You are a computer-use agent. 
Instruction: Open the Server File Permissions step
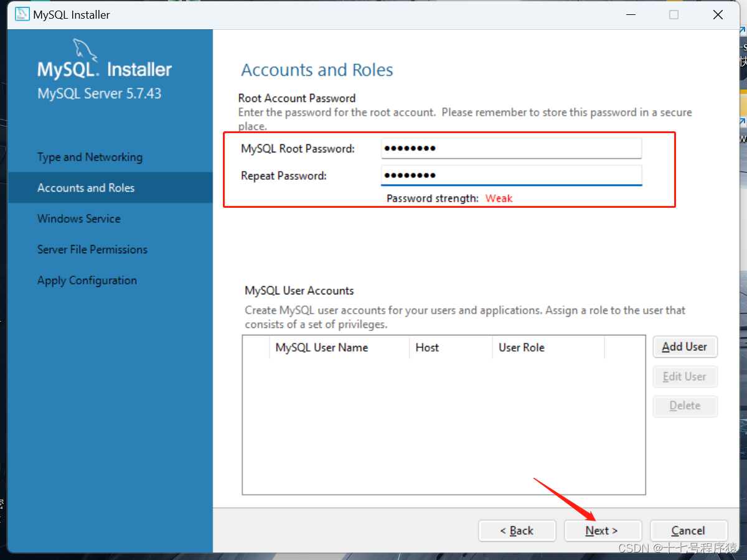(92, 250)
